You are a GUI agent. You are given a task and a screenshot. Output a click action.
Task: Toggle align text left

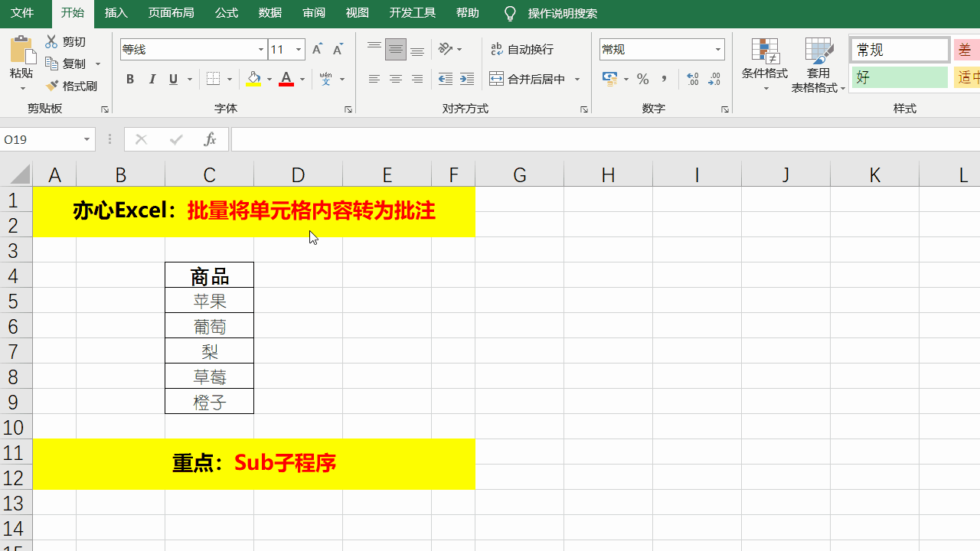[x=374, y=79]
